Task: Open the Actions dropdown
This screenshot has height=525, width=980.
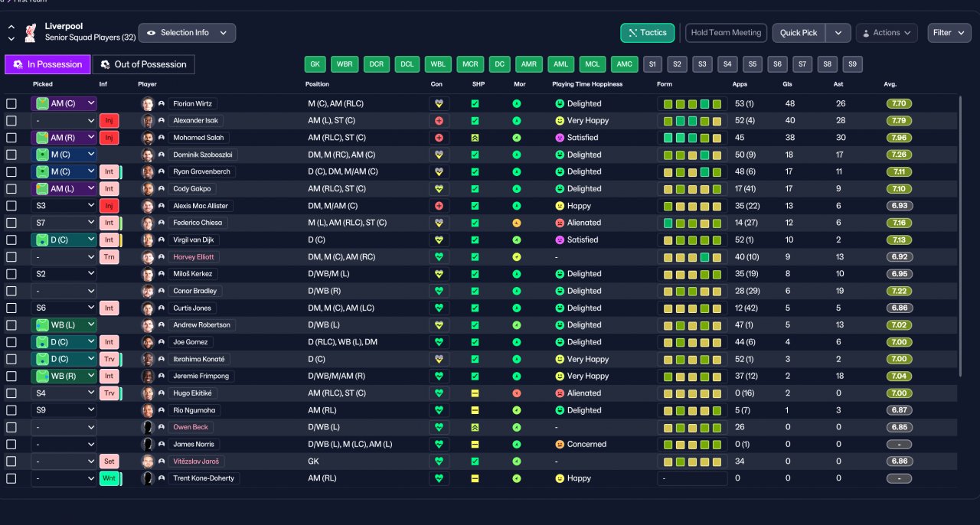Action: pyautogui.click(x=887, y=33)
